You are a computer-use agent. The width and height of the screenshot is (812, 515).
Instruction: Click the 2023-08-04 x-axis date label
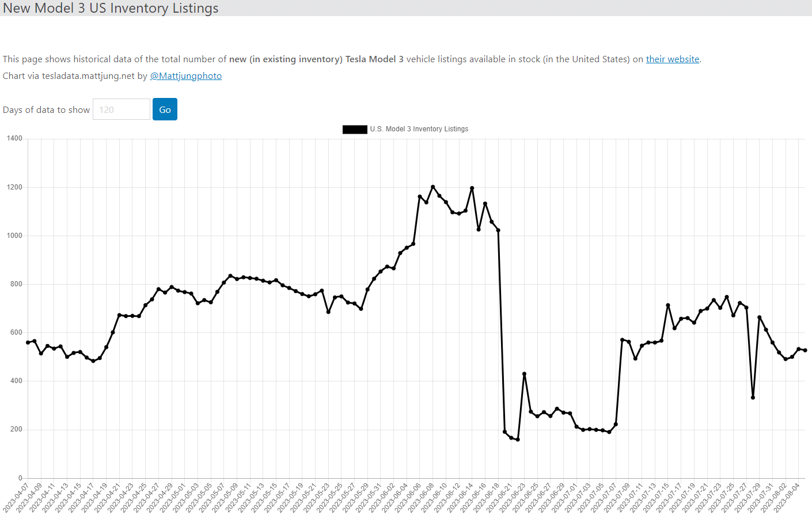pos(787,497)
